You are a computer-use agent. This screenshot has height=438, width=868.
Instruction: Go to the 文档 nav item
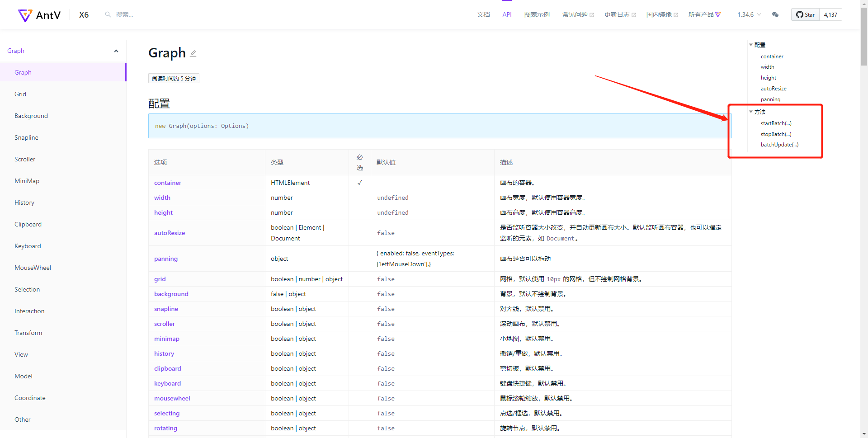[483, 14]
